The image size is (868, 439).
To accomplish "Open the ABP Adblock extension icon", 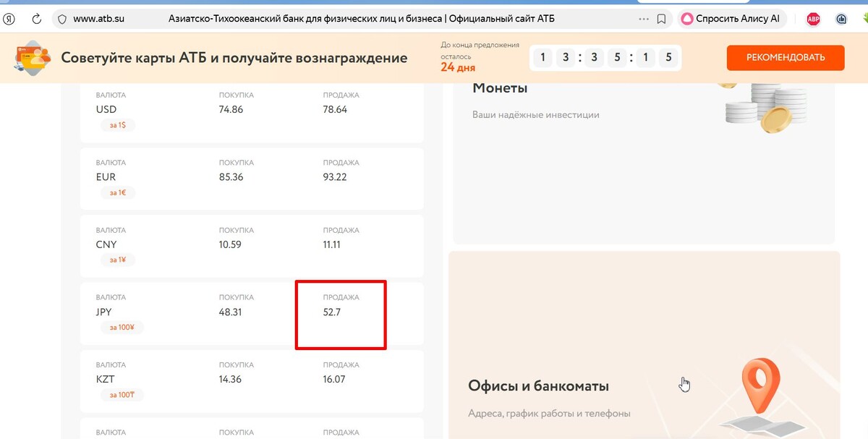I will coord(813,20).
